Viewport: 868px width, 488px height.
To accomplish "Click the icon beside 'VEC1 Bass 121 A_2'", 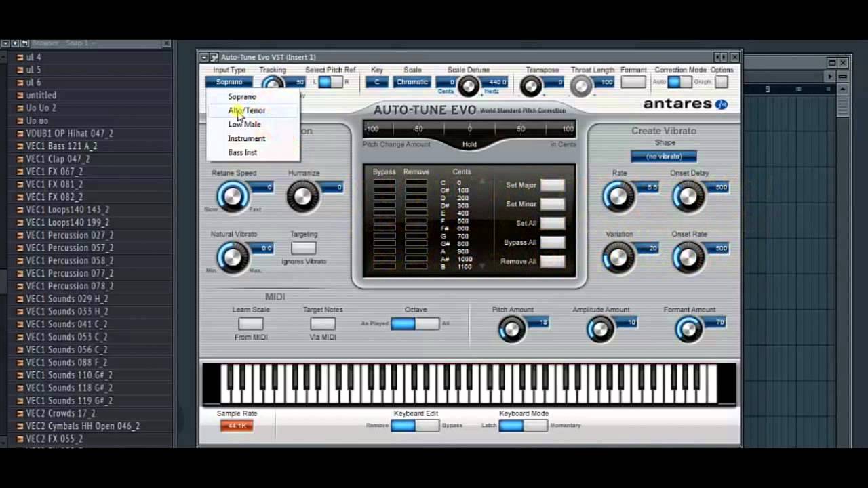I will 20,146.
